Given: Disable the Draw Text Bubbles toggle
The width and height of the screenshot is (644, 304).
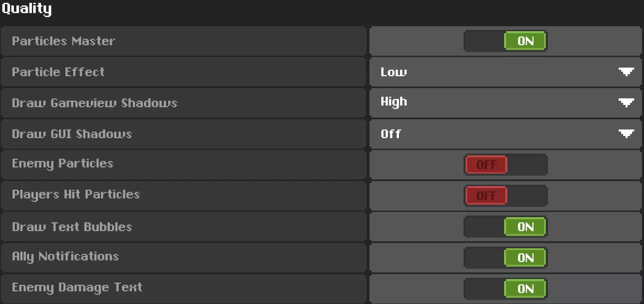Looking at the screenshot, I should click(505, 227).
